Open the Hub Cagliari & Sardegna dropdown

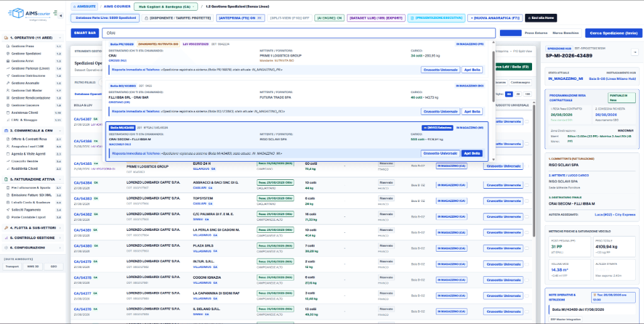point(166,6)
